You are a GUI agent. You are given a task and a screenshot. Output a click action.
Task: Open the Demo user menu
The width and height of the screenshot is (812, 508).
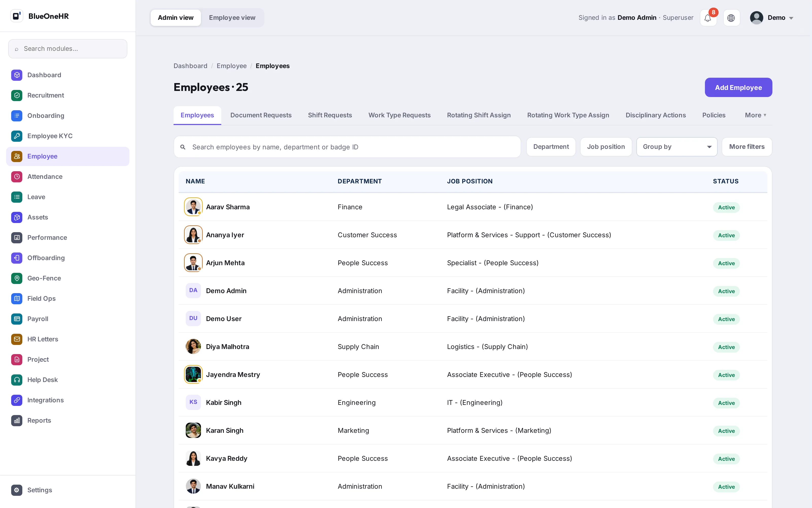(772, 18)
